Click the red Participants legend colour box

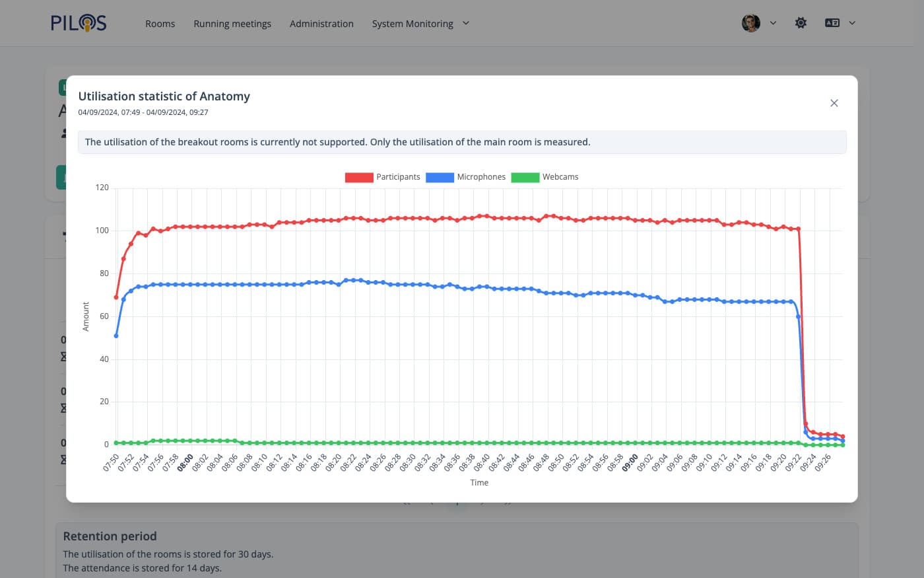pos(359,177)
